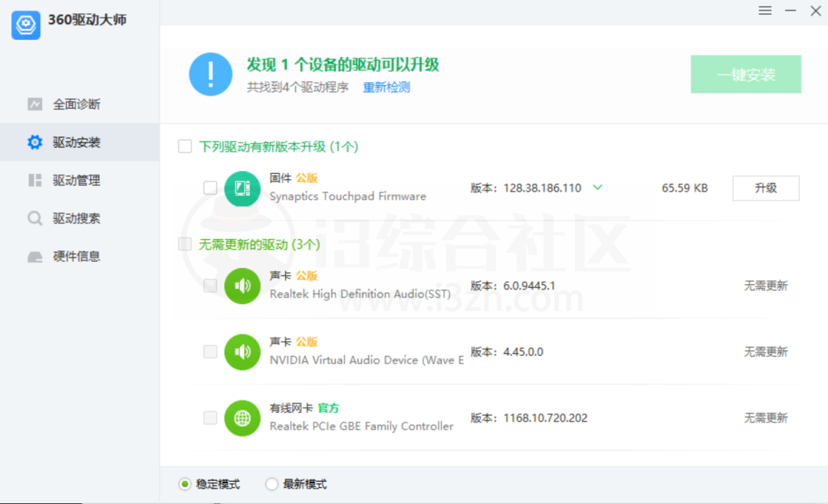This screenshot has height=504, width=828.
Task: Tick the Realtek PCIe GBE checkbox
Action: click(210, 417)
